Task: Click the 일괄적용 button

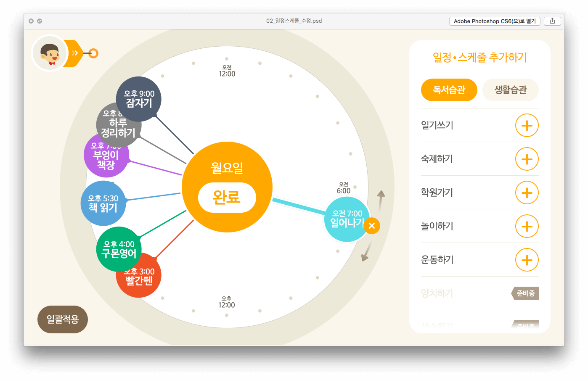Action: (x=63, y=319)
